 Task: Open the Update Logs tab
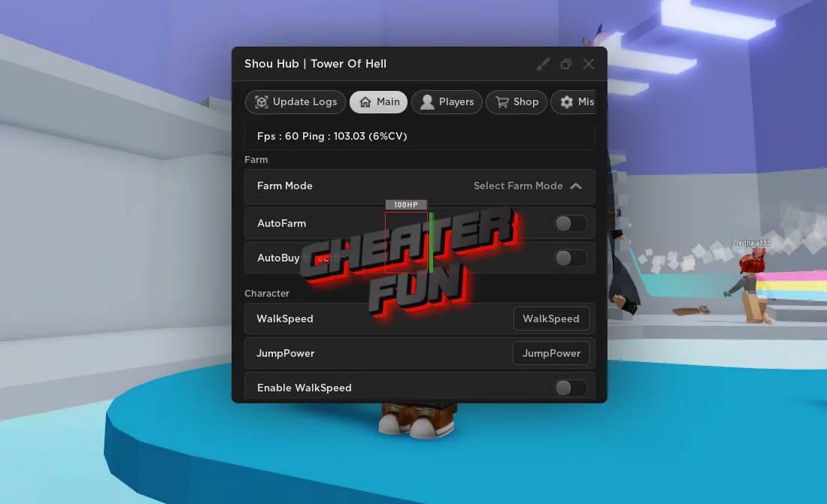[x=295, y=101]
